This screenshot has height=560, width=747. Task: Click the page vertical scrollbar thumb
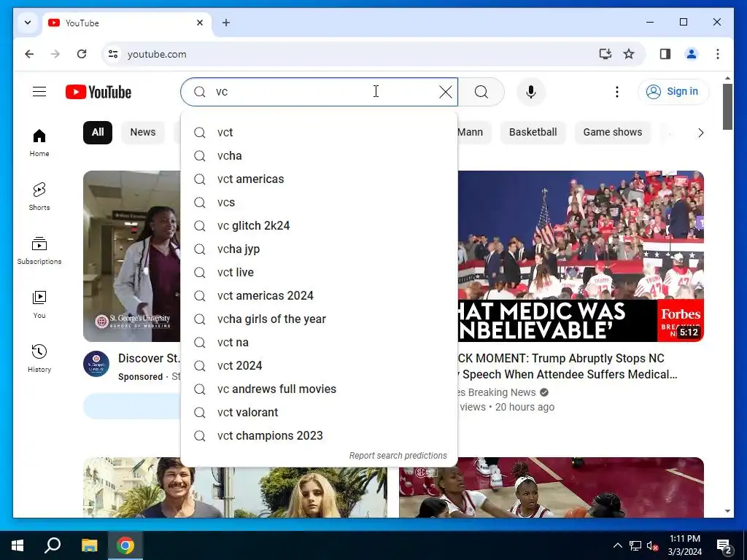727,106
